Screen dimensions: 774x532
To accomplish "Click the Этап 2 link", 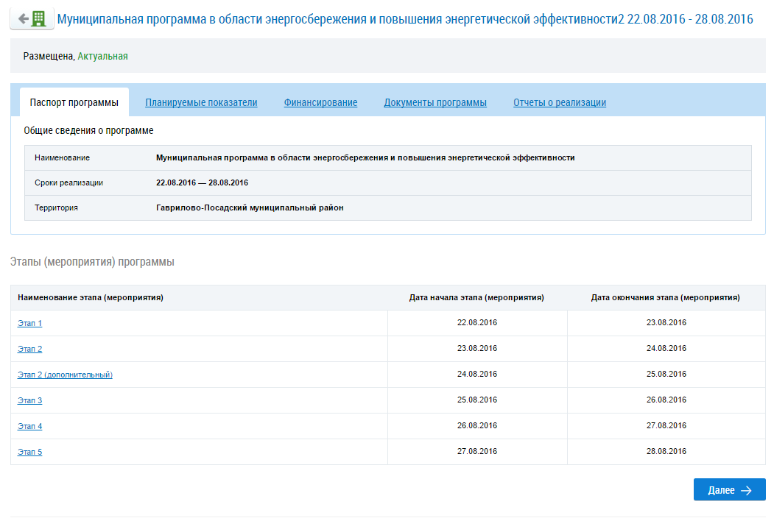I will coord(30,349).
